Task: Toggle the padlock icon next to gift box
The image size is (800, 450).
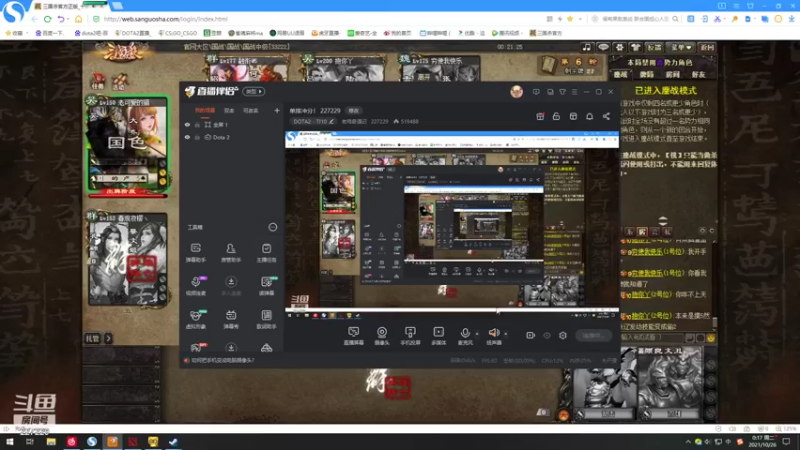Action: pyautogui.click(x=556, y=116)
